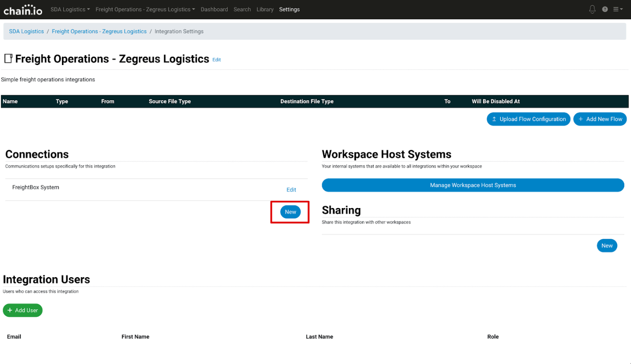The image size is (631, 364).
Task: Click Upload Flow Configuration button
Action: coord(529,119)
